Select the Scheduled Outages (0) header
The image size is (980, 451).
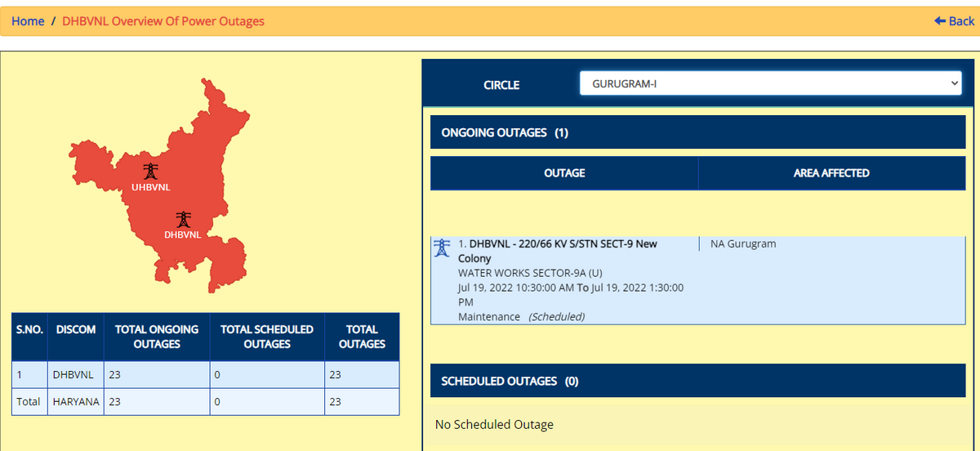click(510, 381)
